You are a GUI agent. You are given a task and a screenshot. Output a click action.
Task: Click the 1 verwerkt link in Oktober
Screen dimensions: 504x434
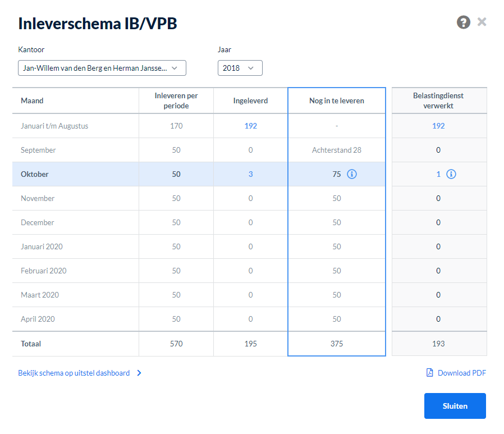[438, 174]
